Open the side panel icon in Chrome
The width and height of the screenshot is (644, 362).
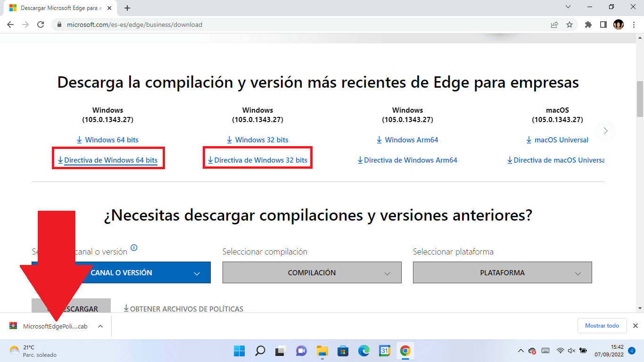click(603, 25)
